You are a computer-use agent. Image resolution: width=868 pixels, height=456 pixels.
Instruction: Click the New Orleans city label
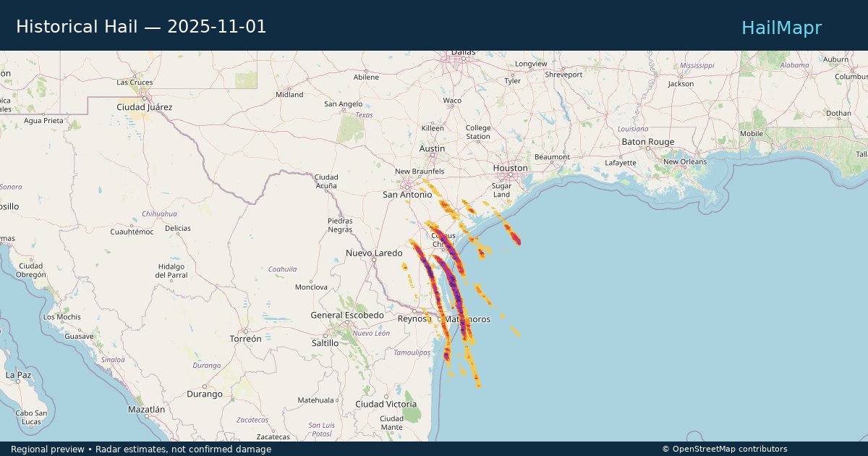685,161
